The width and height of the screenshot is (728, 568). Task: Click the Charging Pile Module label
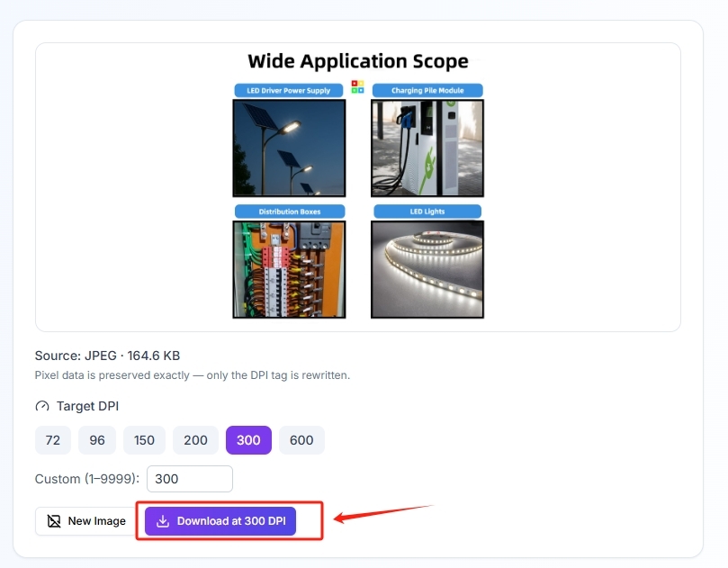(427, 91)
